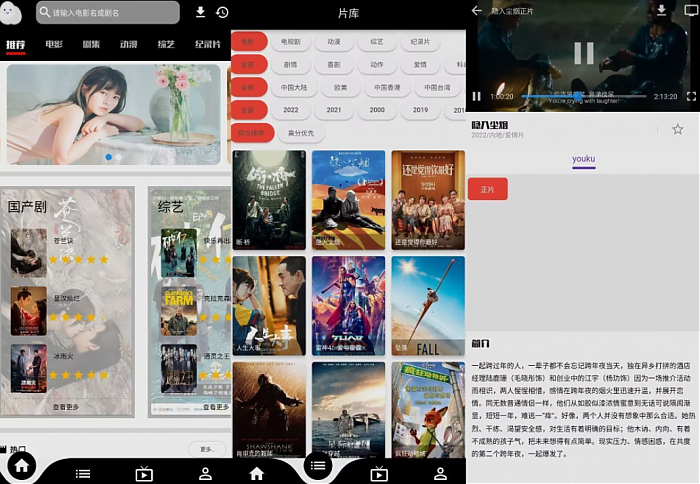
Task: Pause video with the large center pause button
Action: pos(583,53)
